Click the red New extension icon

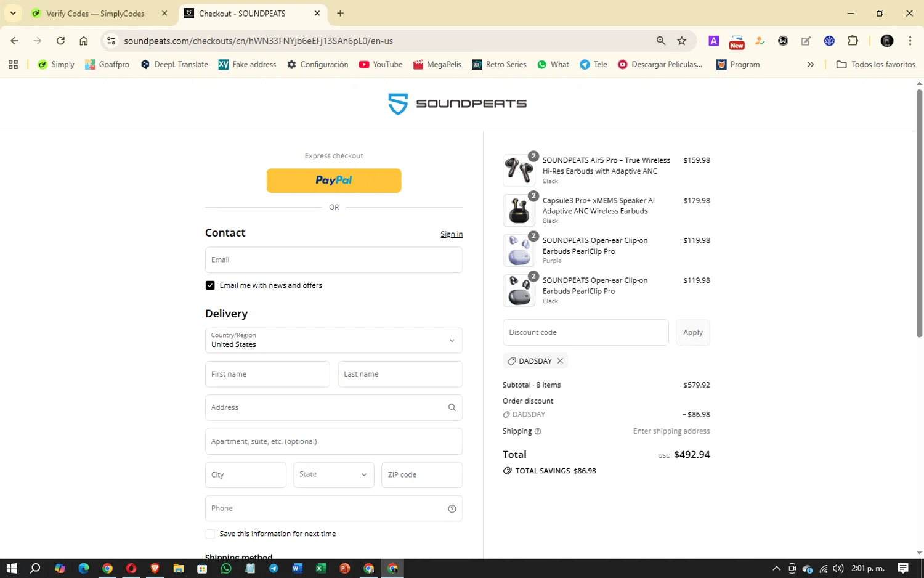click(737, 41)
